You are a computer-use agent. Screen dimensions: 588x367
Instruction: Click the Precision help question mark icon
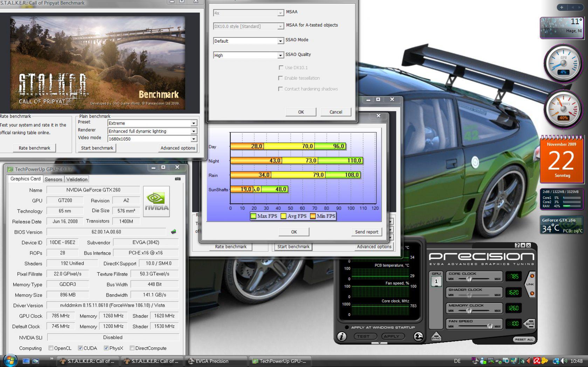(517, 245)
